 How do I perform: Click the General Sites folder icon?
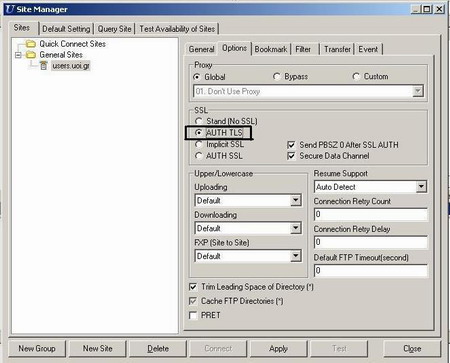(31, 55)
